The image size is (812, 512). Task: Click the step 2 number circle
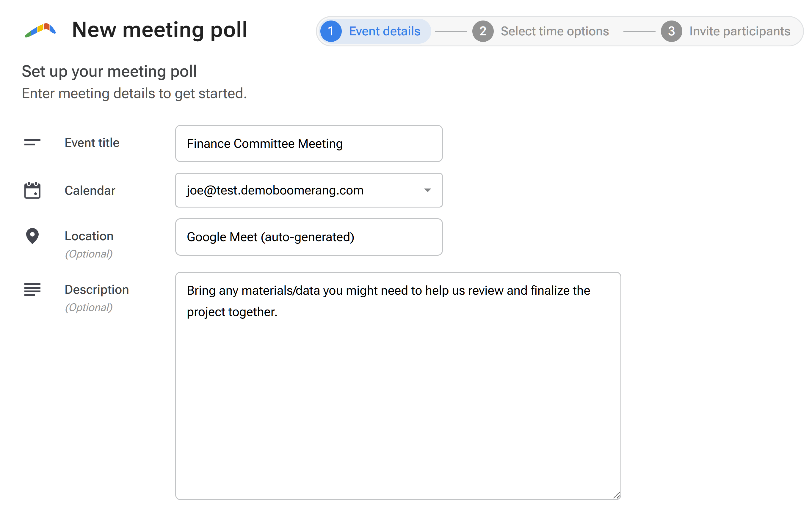click(482, 31)
